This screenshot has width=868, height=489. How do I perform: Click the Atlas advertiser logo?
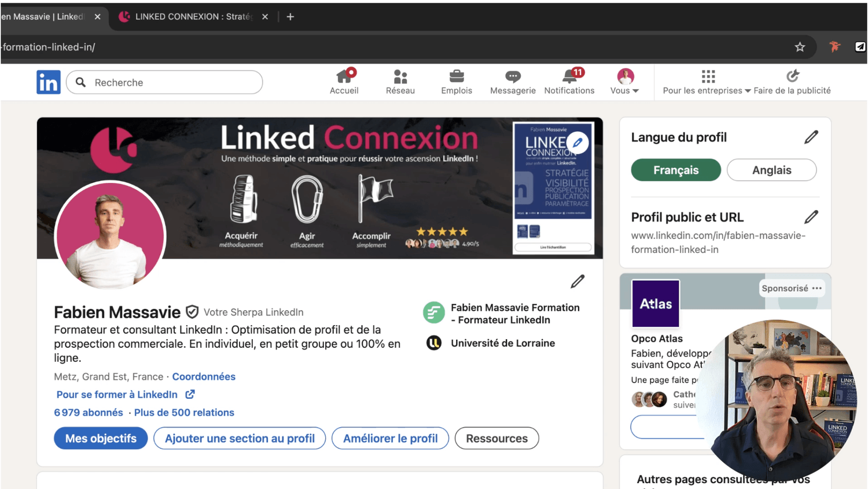656,304
